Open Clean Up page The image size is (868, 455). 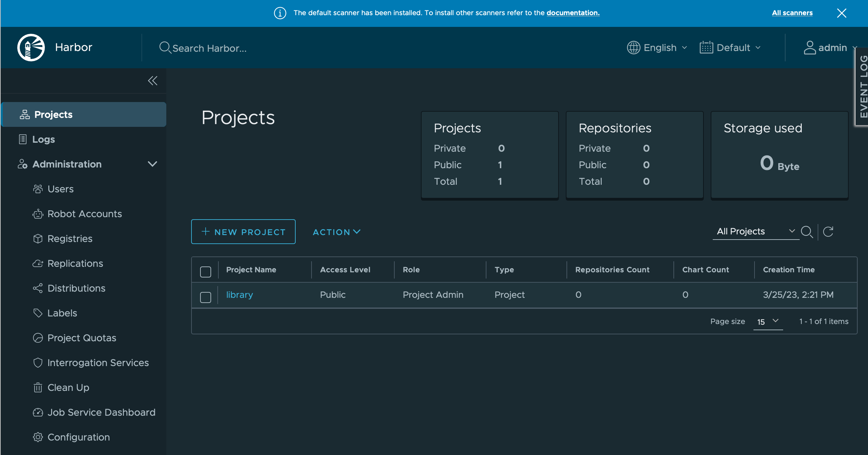(68, 387)
